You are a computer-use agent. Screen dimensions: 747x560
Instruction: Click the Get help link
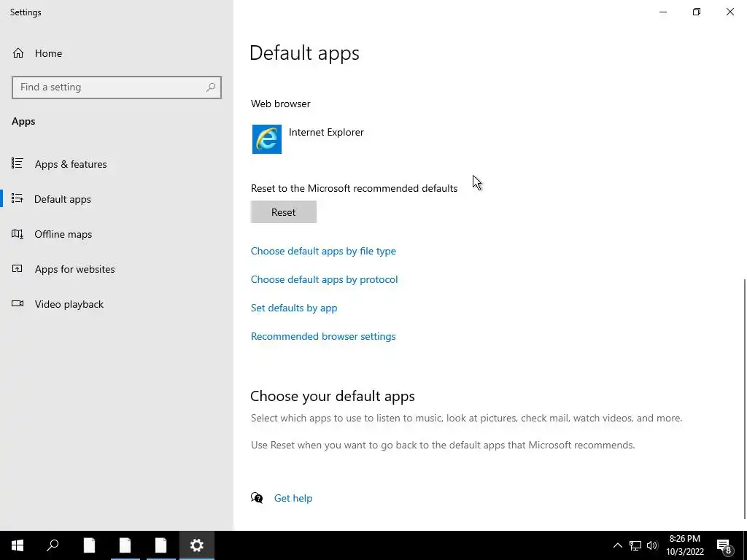point(293,498)
